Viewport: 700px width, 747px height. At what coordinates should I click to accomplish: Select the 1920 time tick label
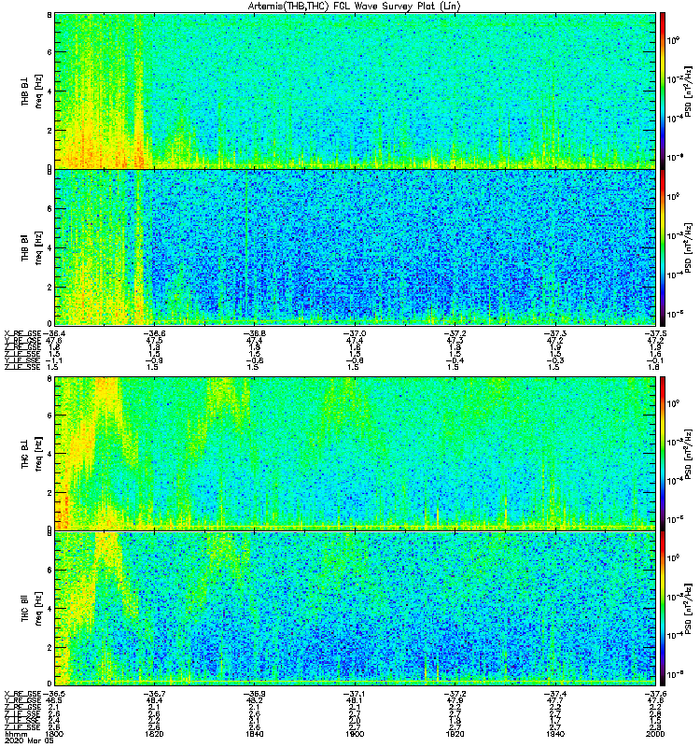click(x=455, y=734)
